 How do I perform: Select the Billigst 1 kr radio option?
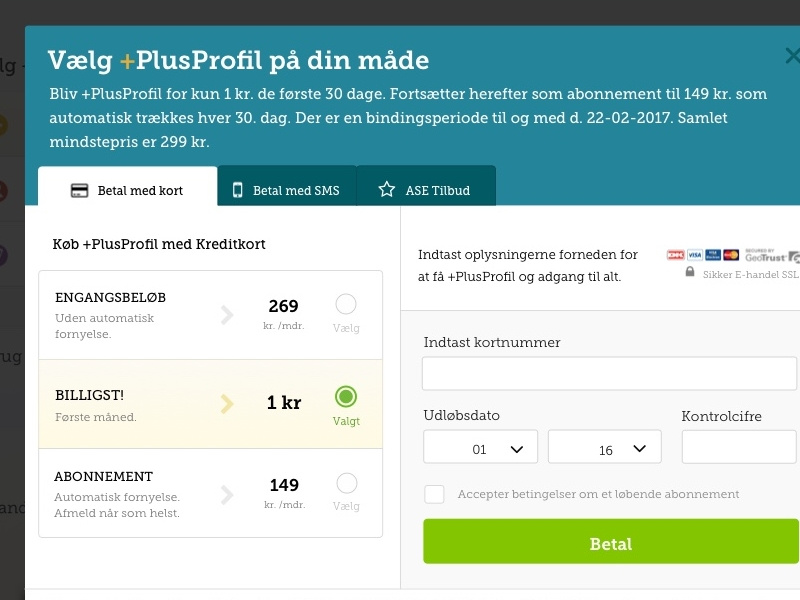[x=346, y=396]
